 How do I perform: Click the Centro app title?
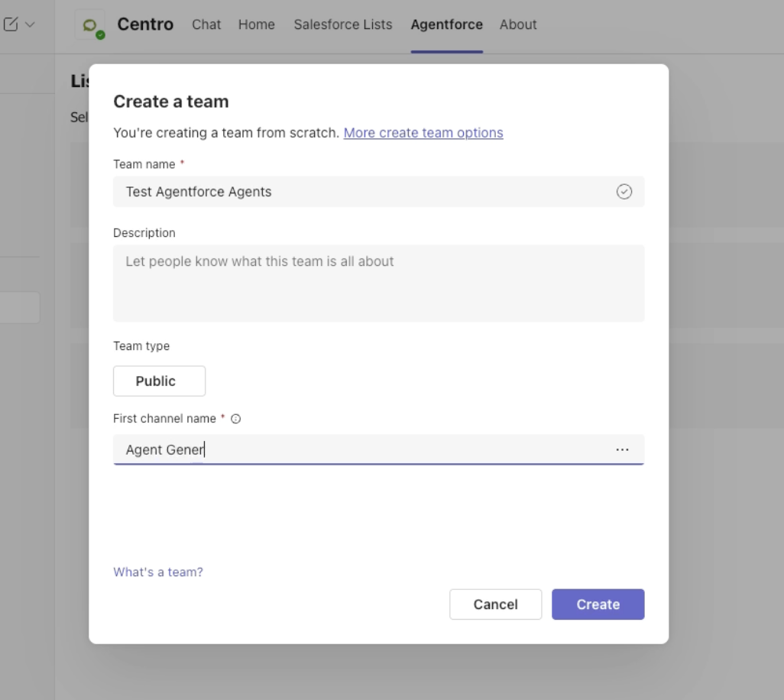(145, 24)
